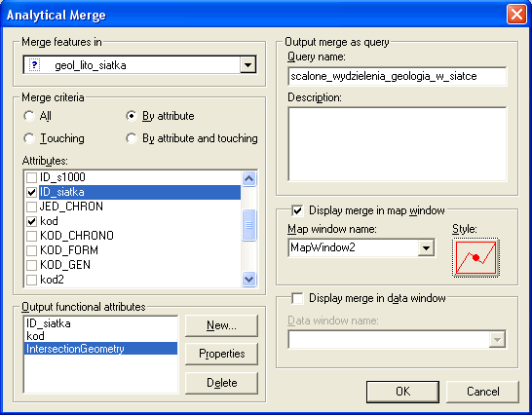Click the New... button
The height and width of the screenshot is (415, 532).
coord(221,325)
